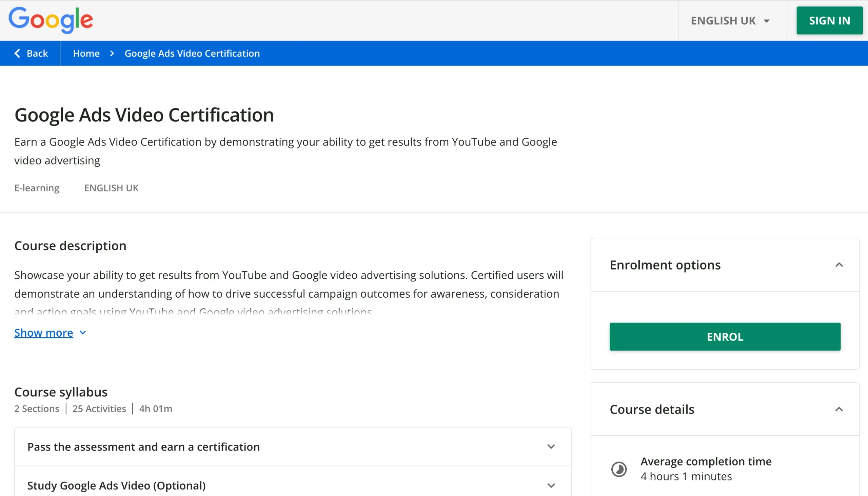Click the average completion time clock icon

point(619,469)
